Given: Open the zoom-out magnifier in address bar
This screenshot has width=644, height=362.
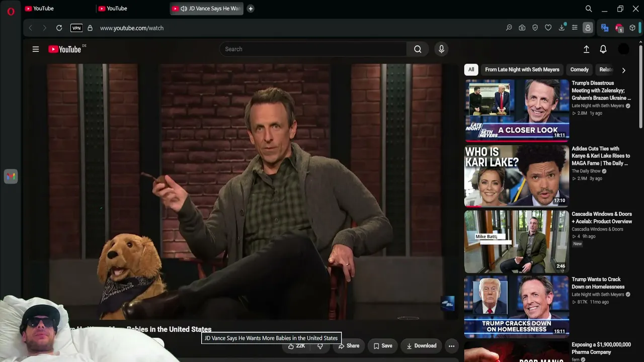Looking at the screenshot, I should click(x=509, y=28).
